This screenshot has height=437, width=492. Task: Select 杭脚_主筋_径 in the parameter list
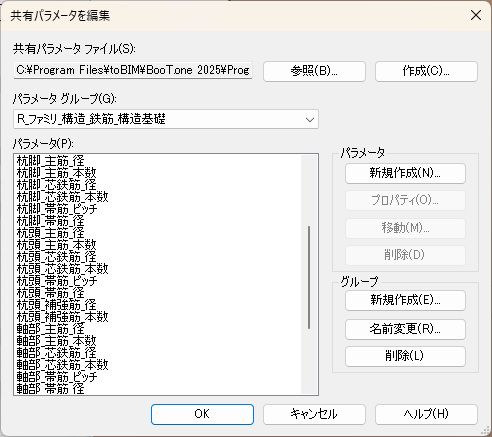click(51, 161)
